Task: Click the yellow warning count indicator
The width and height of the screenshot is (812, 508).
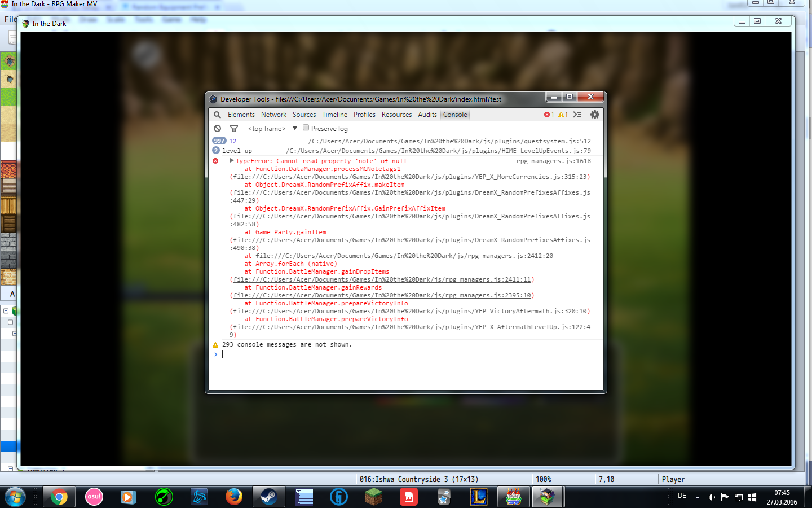Action: point(563,115)
